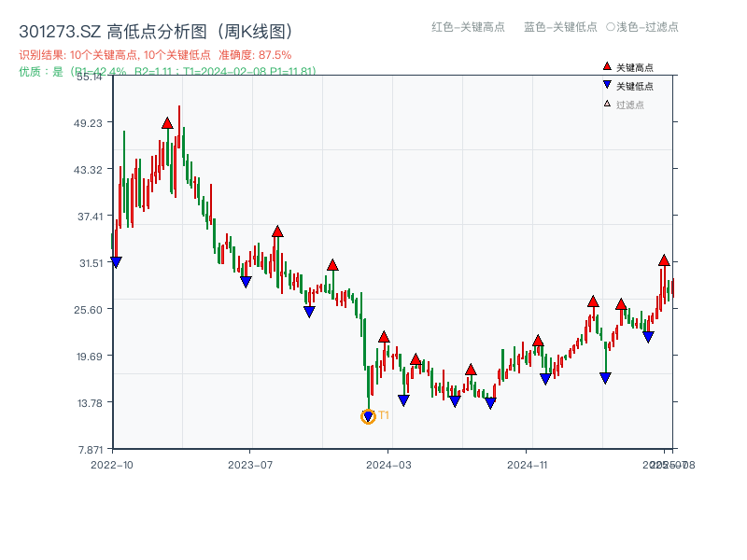
Task: Click the red triangle above the 2025 rally peak
Action: point(664,262)
